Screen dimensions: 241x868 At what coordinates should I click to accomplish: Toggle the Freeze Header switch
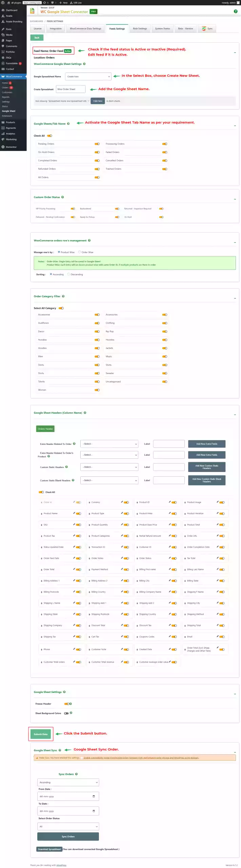pyautogui.click(x=67, y=704)
